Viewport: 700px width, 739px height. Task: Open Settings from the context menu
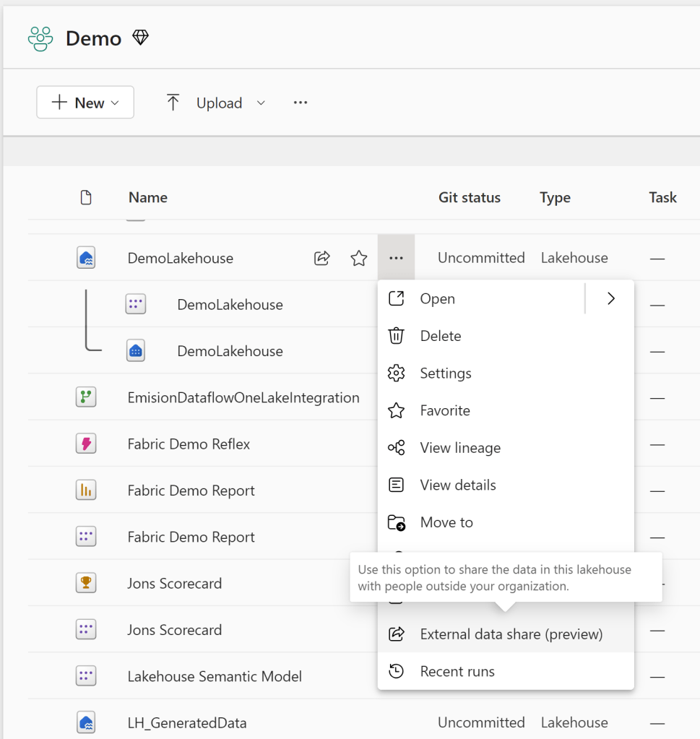tap(445, 373)
